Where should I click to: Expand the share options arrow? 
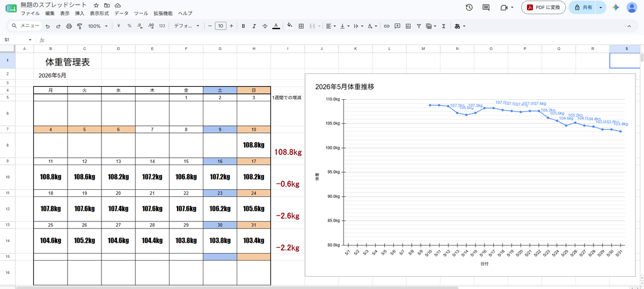(x=600, y=8)
